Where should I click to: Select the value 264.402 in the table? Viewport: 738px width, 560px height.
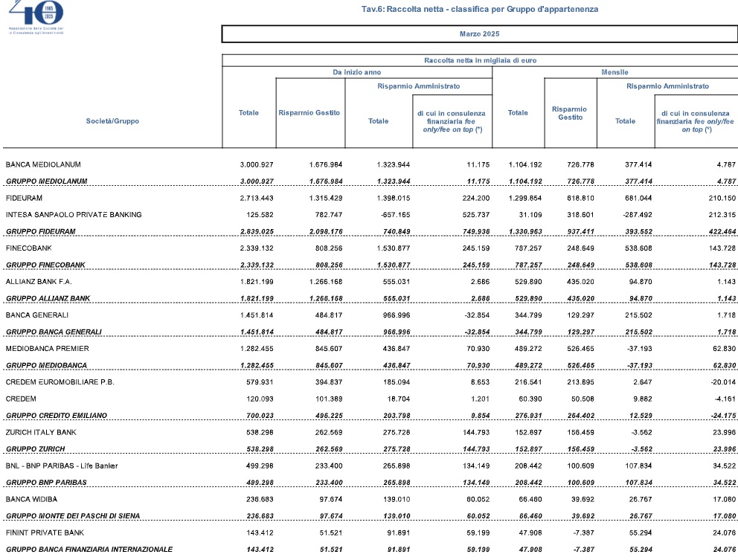580,416
